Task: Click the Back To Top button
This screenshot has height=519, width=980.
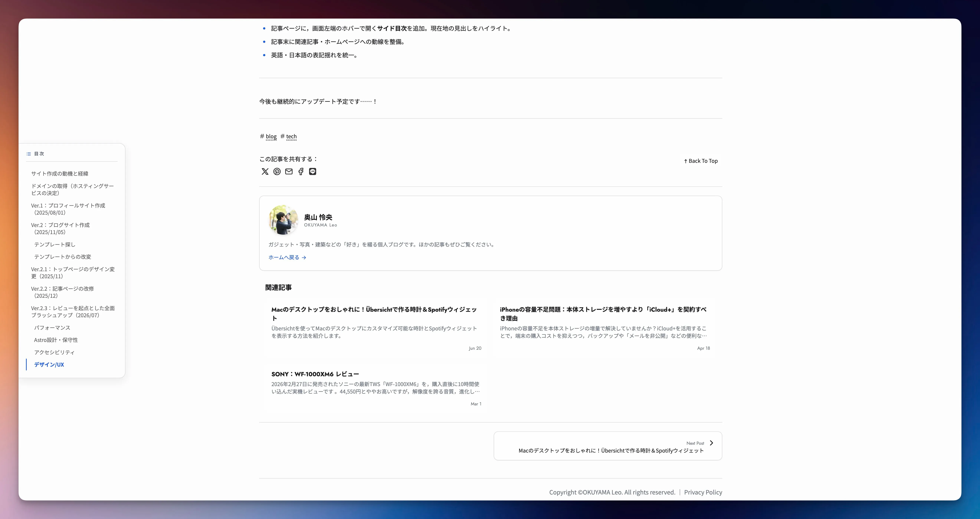Action: tap(701, 161)
